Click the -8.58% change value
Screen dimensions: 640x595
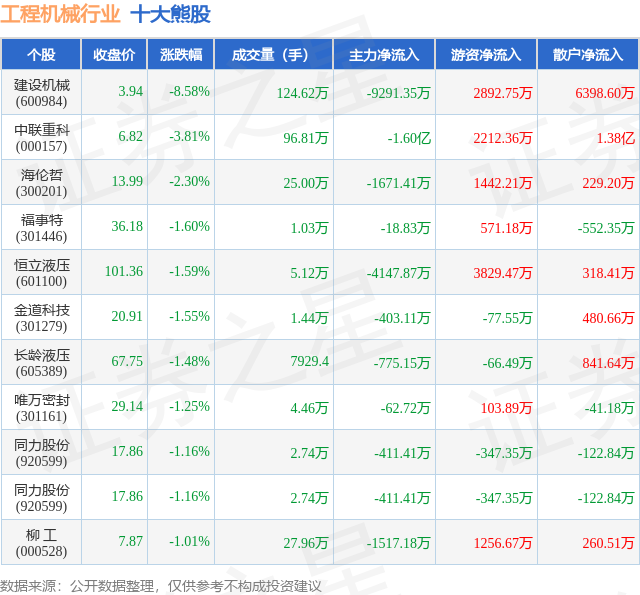click(x=189, y=91)
